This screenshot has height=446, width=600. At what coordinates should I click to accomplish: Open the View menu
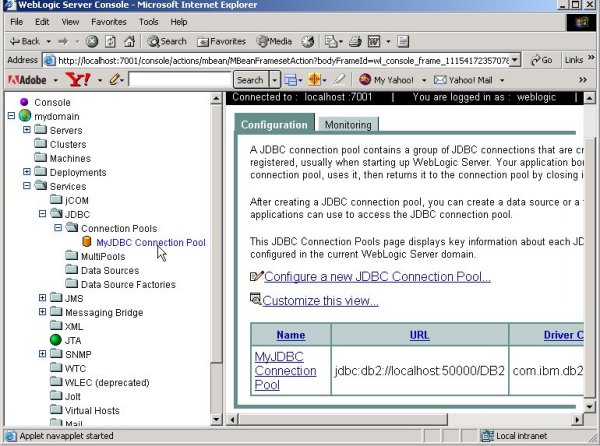[70, 22]
